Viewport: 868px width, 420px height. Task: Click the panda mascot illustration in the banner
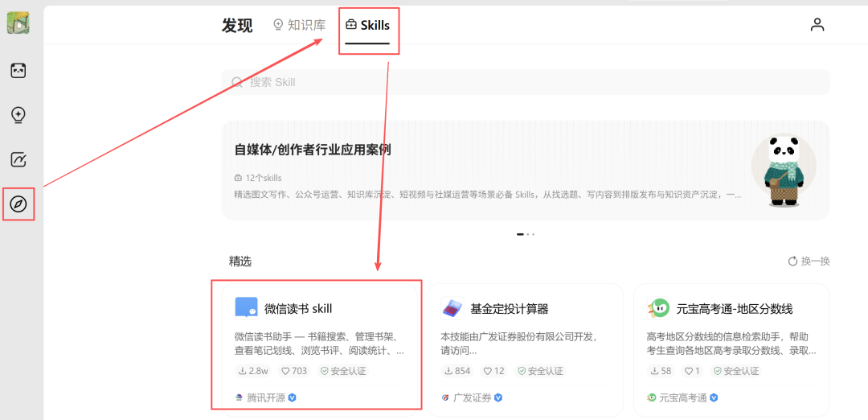click(784, 170)
